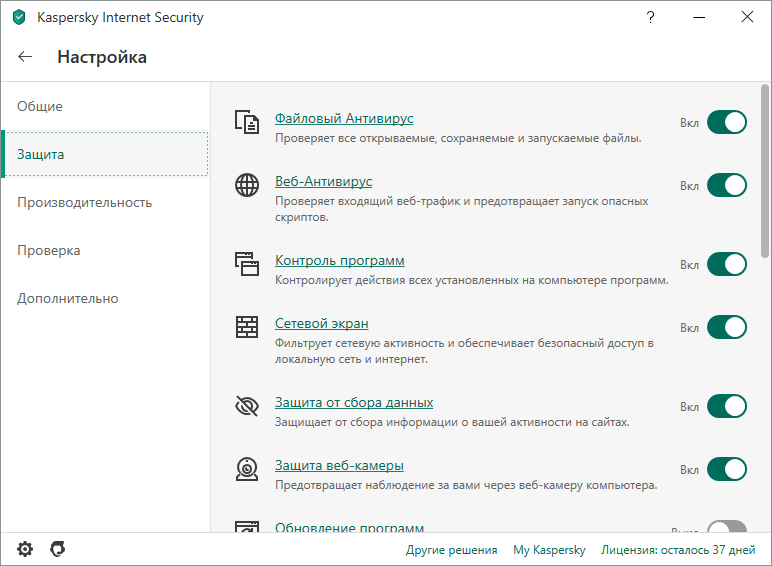Open the Общие settings section
The image size is (772, 566).
[x=105, y=106]
